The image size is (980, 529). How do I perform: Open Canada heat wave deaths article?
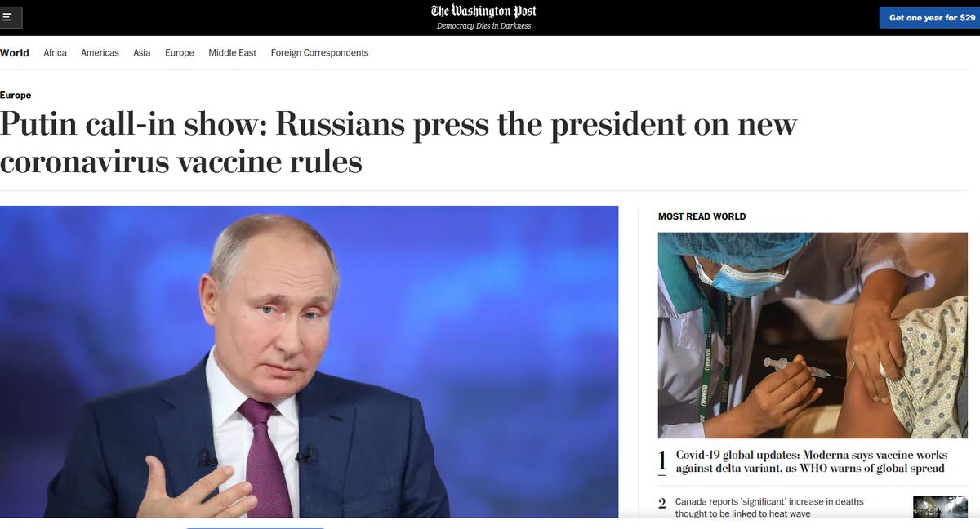[x=768, y=507]
